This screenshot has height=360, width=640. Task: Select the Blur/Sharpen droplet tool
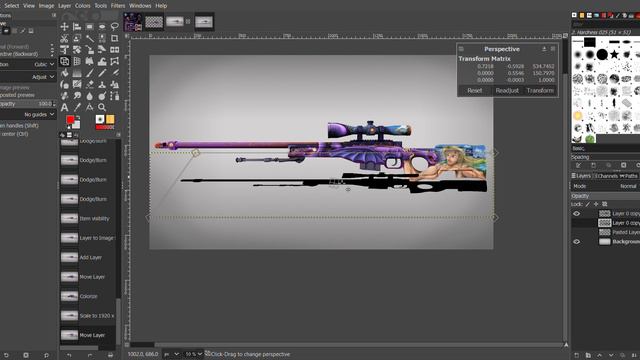pos(89,96)
